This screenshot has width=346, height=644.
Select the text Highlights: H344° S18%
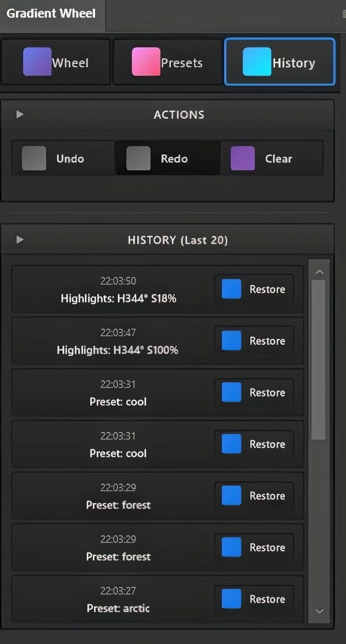pos(119,298)
